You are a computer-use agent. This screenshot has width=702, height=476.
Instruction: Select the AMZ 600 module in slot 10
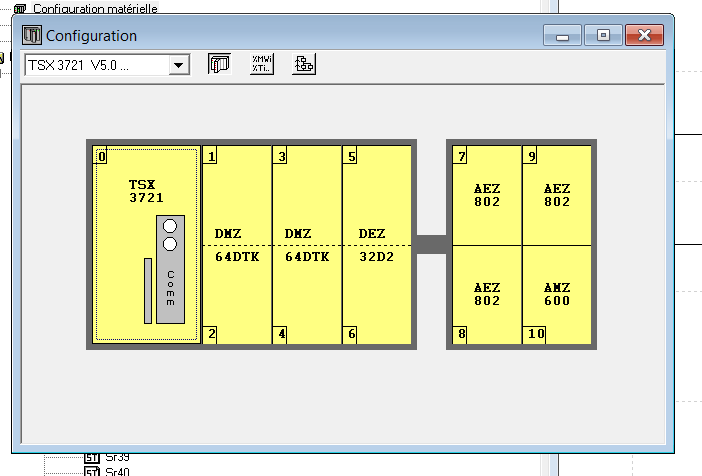click(557, 294)
